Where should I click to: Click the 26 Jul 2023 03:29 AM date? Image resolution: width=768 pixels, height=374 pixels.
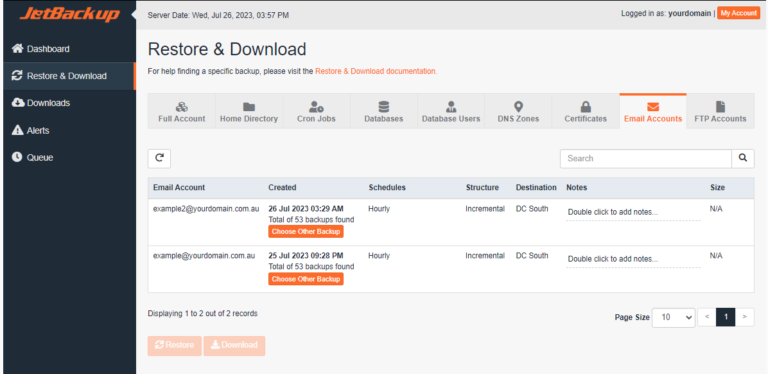tap(306, 209)
